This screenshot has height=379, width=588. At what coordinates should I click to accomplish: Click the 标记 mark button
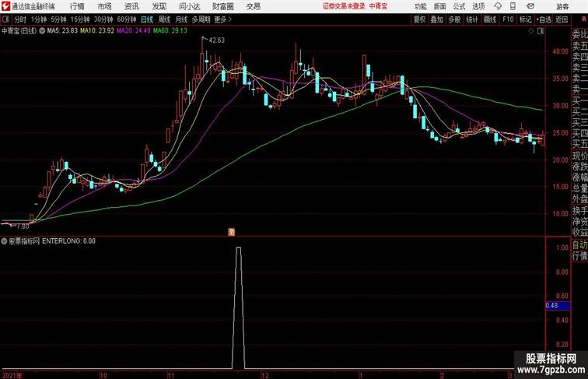pos(525,19)
